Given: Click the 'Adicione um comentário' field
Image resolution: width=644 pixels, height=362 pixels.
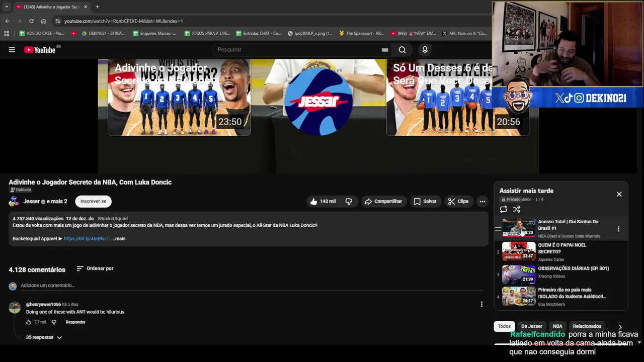Looking at the screenshot, I should (x=252, y=286).
